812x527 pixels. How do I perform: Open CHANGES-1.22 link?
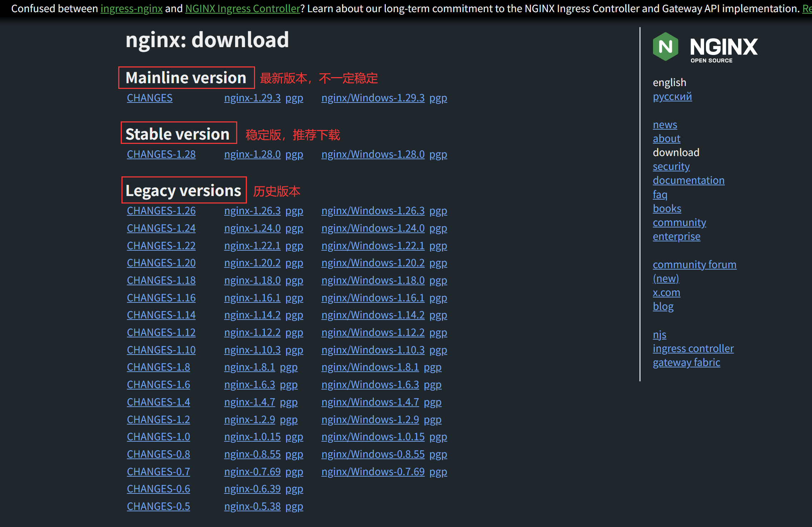point(161,246)
